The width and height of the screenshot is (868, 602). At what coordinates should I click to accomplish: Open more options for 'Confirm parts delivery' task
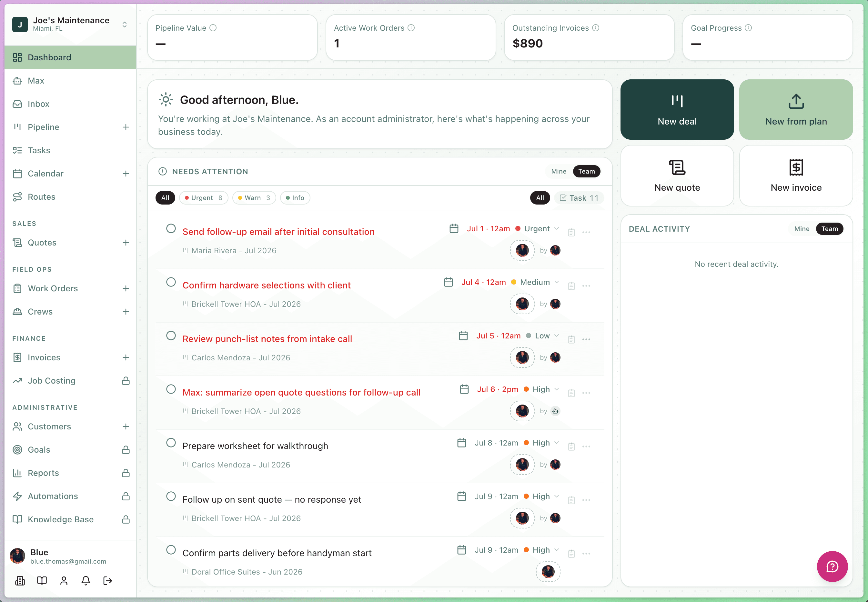pyautogui.click(x=586, y=554)
